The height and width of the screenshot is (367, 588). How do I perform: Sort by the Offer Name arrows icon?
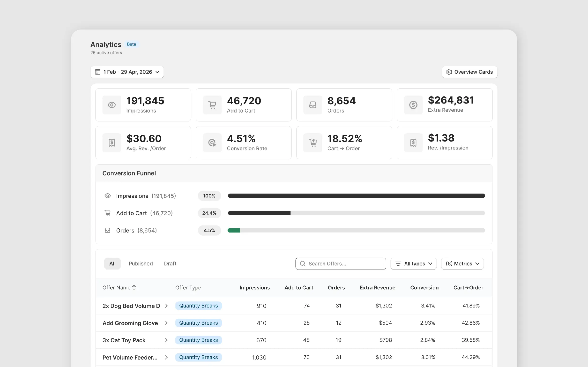click(134, 288)
